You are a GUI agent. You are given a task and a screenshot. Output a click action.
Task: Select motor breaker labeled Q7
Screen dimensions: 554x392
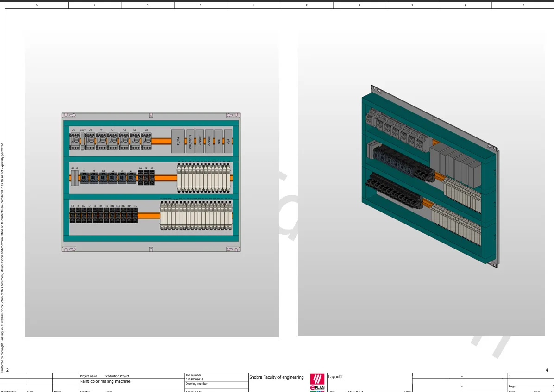click(x=147, y=141)
